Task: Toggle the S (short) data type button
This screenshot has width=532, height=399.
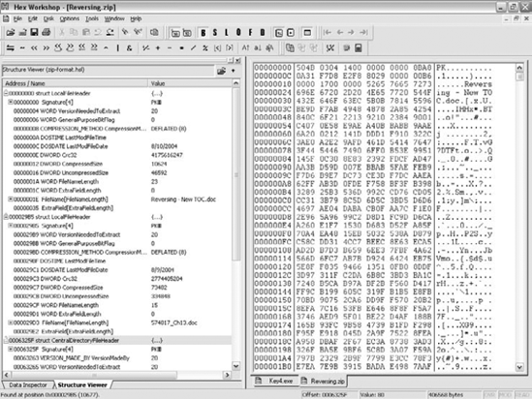Action: [x=215, y=33]
